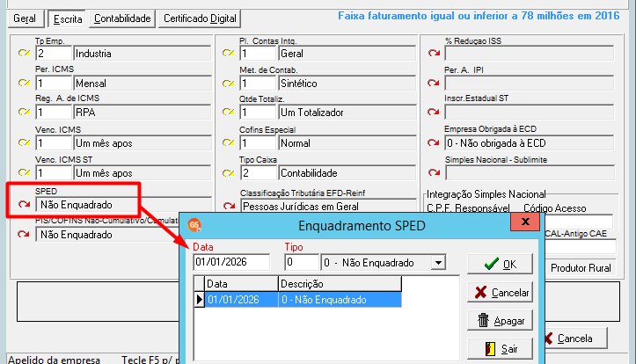Click lookup arrow beside Met. de Contab.
This screenshot has width=636, height=364.
pos(229,84)
